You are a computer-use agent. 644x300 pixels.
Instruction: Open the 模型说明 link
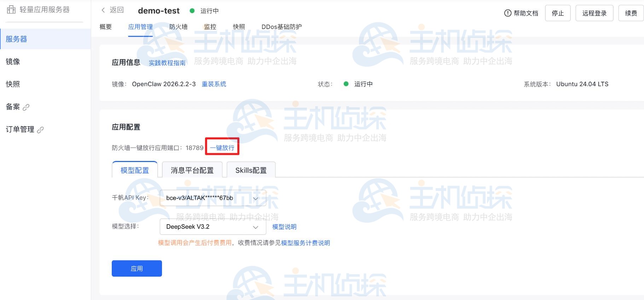coord(284,227)
